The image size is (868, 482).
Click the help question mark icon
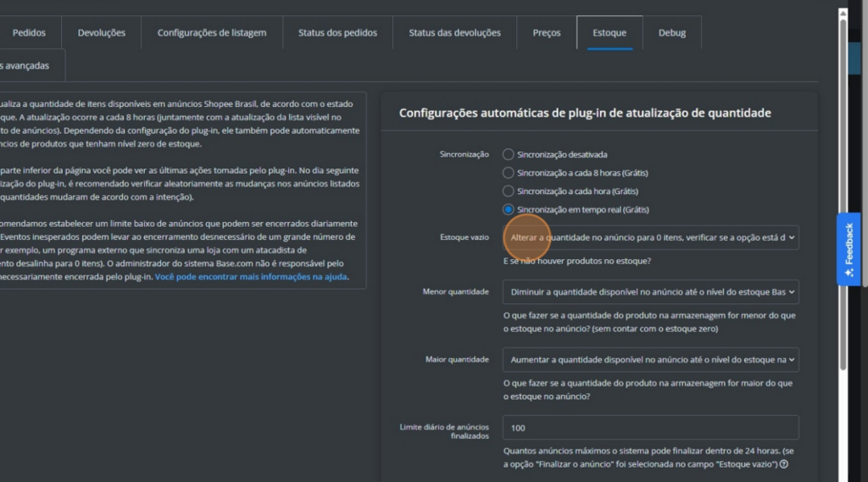(784, 464)
